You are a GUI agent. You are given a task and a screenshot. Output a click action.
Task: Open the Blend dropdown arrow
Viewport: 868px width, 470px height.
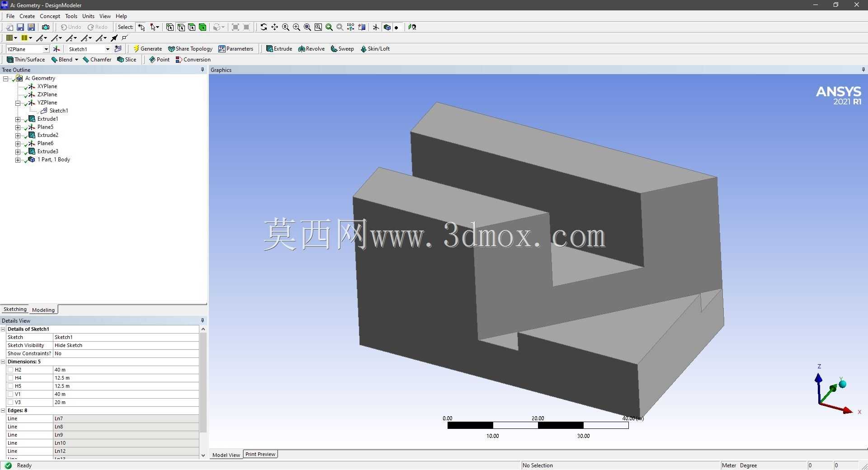point(76,60)
